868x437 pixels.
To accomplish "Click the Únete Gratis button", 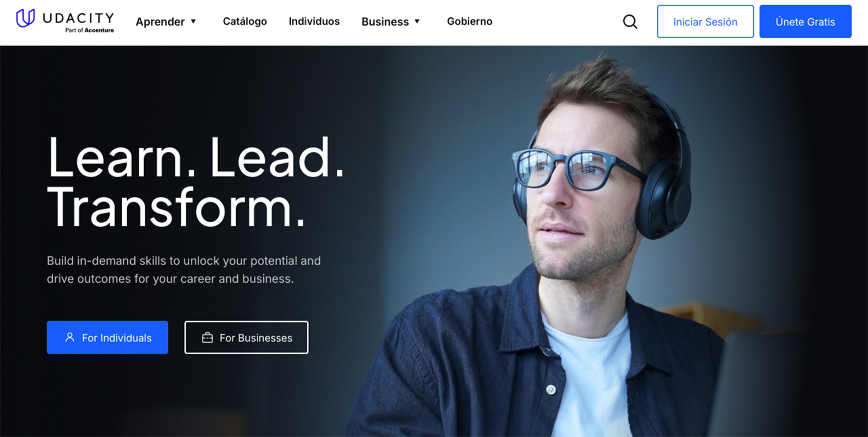I will tap(806, 21).
